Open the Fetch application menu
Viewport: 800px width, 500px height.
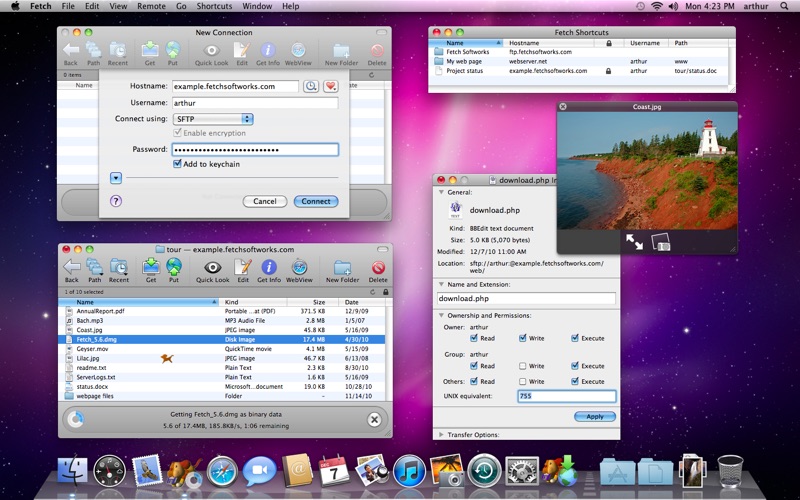pyautogui.click(x=41, y=6)
